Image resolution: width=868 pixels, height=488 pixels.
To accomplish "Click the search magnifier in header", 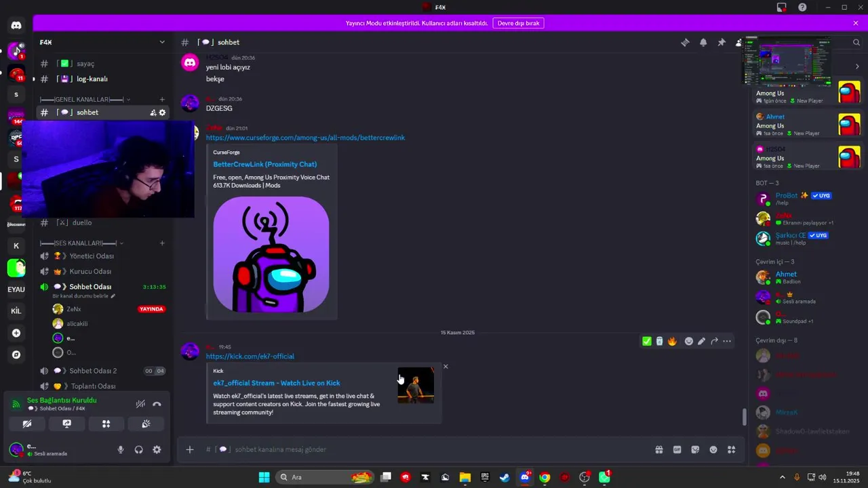I will click(x=856, y=42).
